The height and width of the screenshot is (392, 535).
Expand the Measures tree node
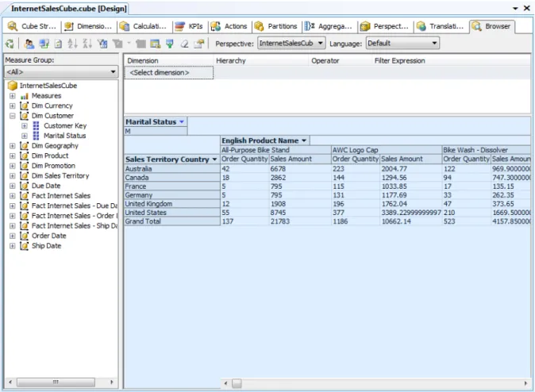12,96
